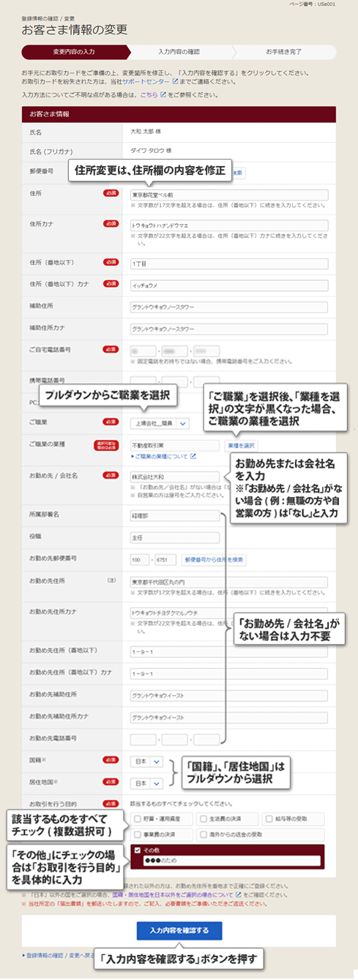The width and height of the screenshot is (358, 980).
Task: Open the 居住地国 dropdown
Action: click(149, 782)
